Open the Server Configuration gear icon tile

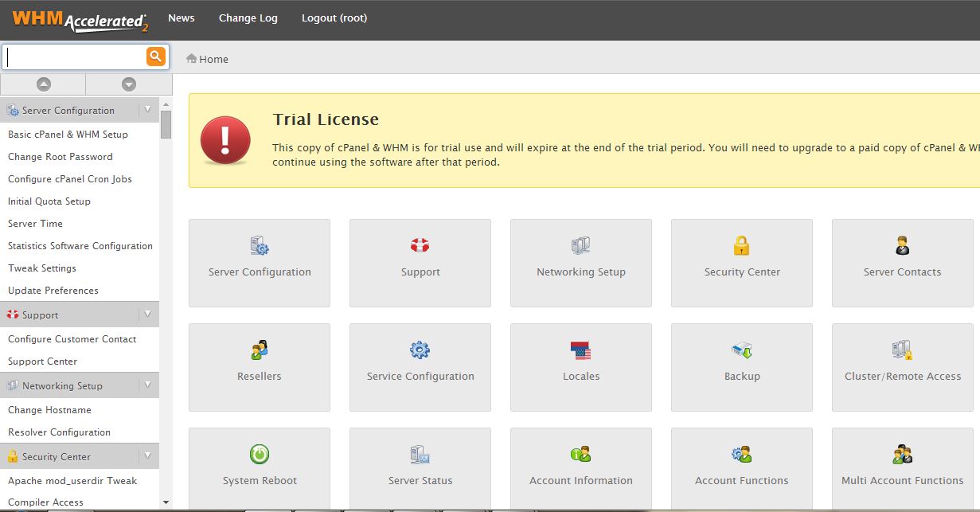coord(260,246)
